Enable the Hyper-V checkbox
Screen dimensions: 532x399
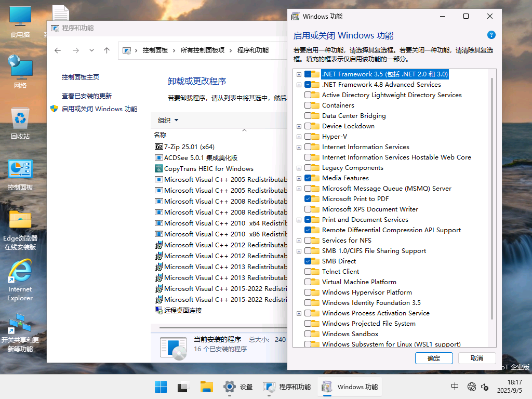click(308, 137)
